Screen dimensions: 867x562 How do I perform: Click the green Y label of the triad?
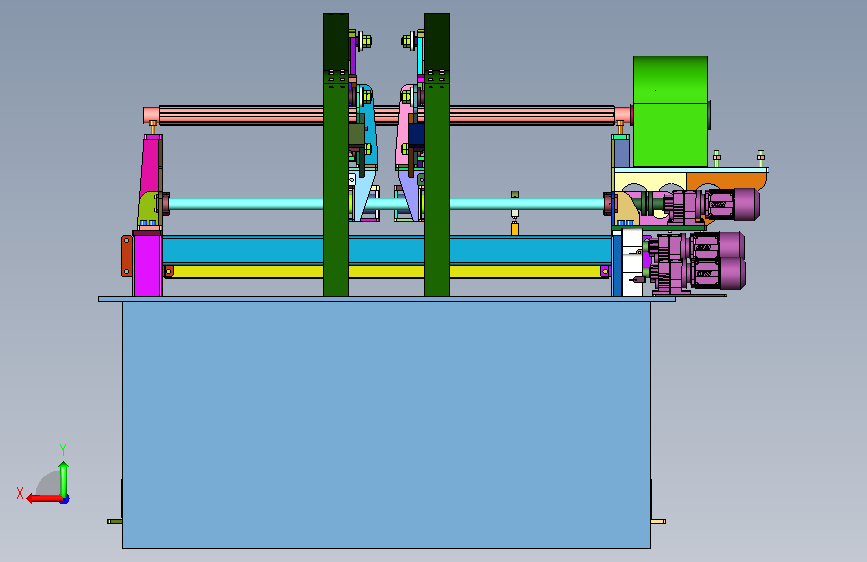pos(63,449)
